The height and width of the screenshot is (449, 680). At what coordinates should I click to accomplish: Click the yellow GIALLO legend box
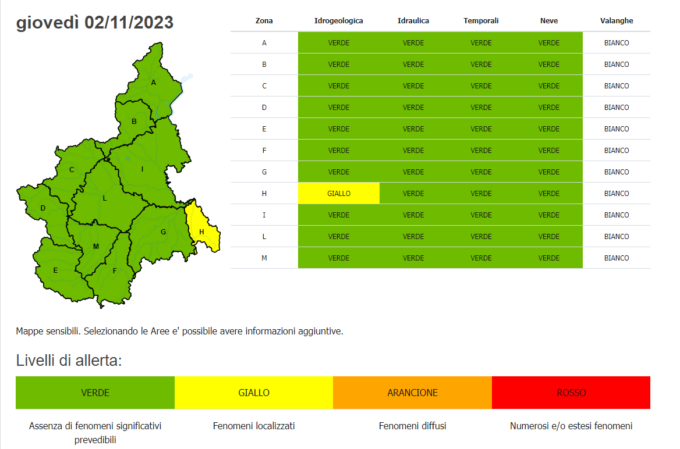point(253,393)
